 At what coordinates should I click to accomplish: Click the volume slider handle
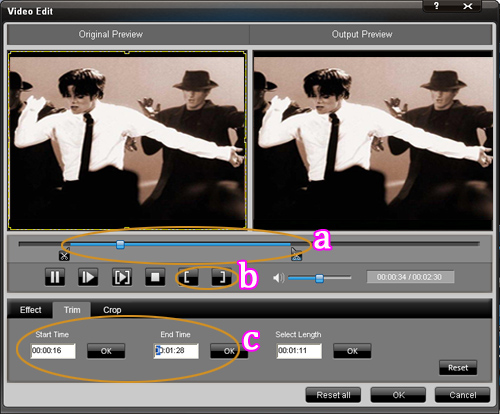319,278
